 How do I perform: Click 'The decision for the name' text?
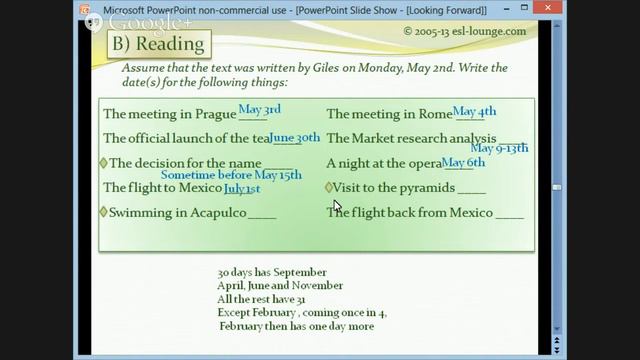click(x=185, y=163)
